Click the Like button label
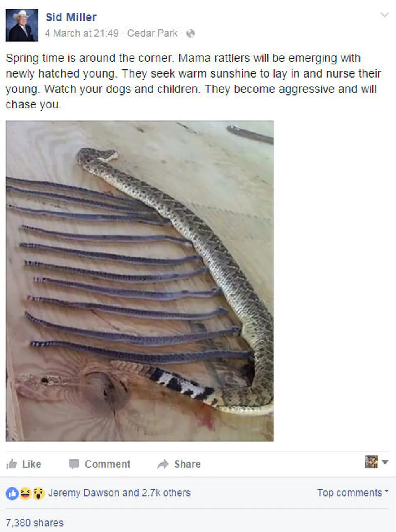Viewport: 396px width, 532px height. pos(31,464)
